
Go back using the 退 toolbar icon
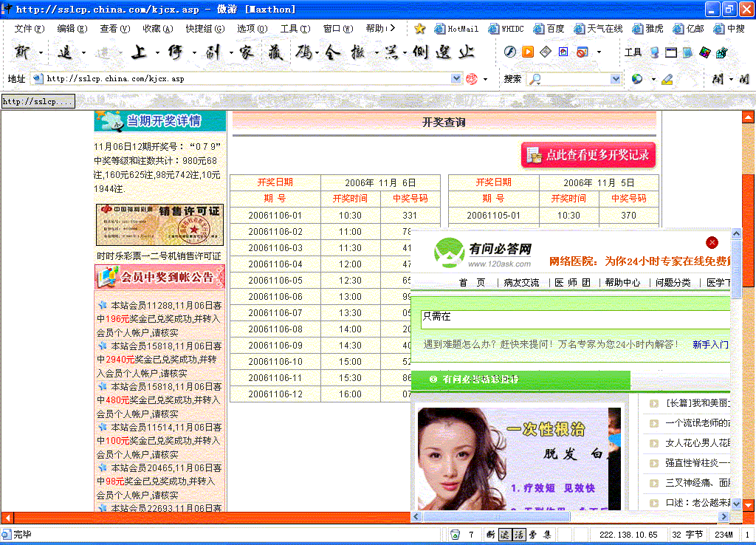[x=66, y=52]
